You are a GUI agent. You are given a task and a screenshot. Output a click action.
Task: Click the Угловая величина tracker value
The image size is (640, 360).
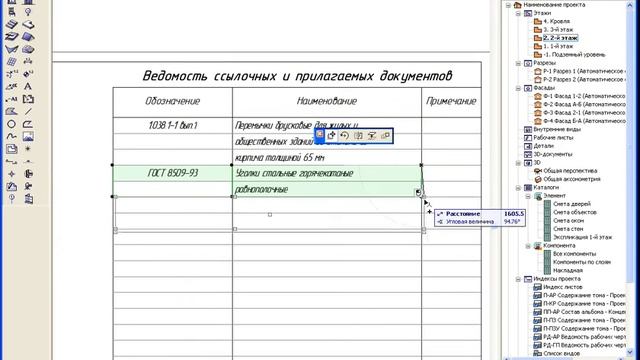click(x=512, y=222)
